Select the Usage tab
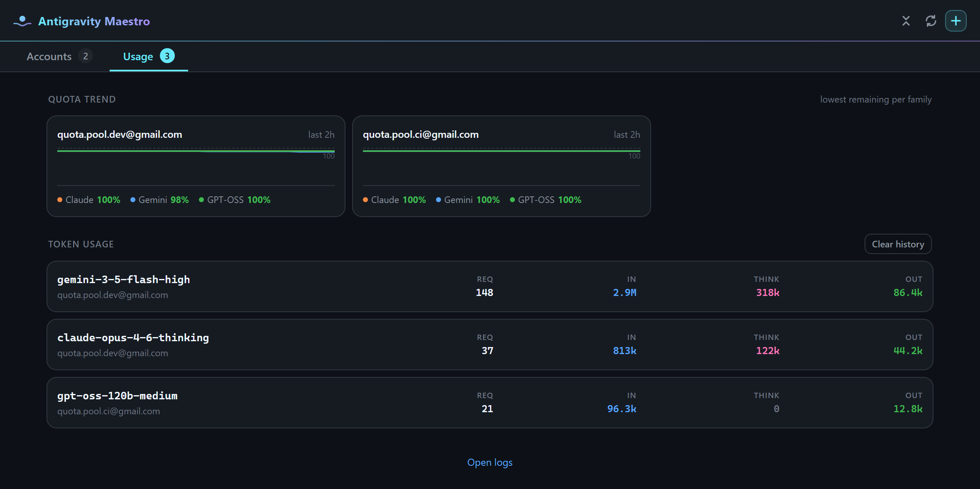Screen dimensions: 980x489 149,56
